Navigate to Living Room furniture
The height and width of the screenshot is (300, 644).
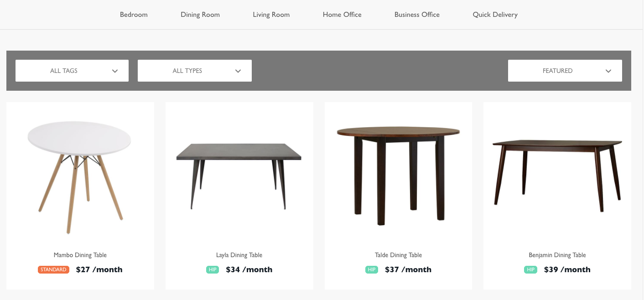coord(271,15)
